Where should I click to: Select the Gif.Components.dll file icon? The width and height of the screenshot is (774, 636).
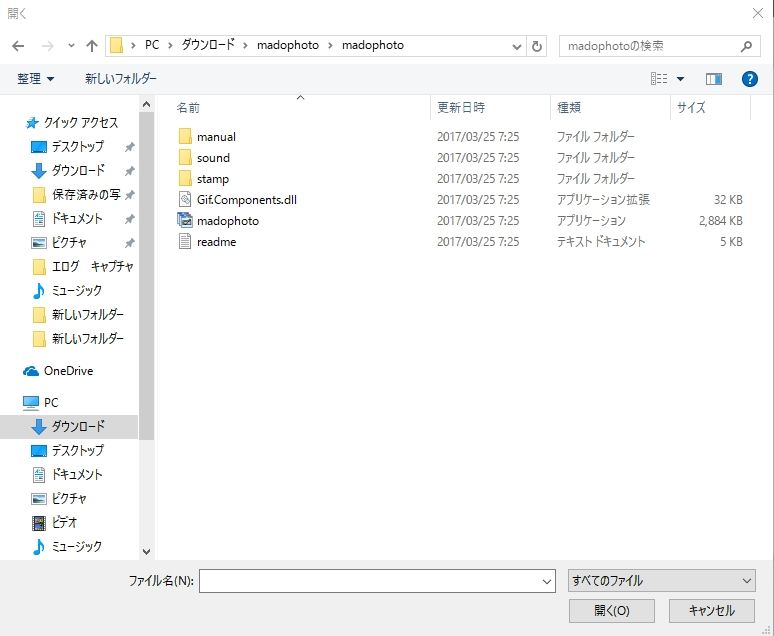click(185, 199)
